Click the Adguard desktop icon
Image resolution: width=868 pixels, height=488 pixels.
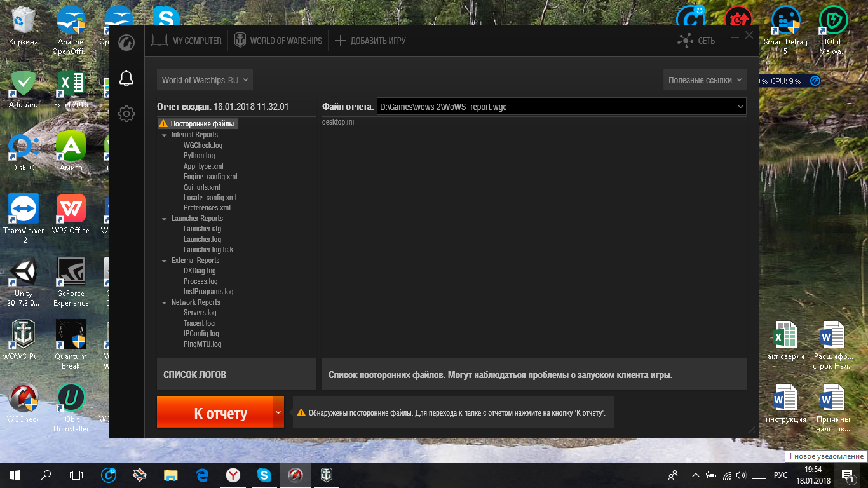point(24,89)
